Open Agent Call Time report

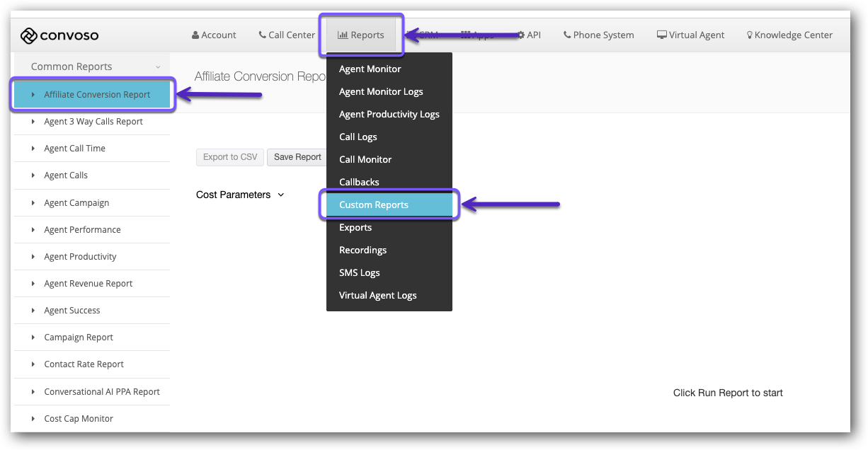92,149
